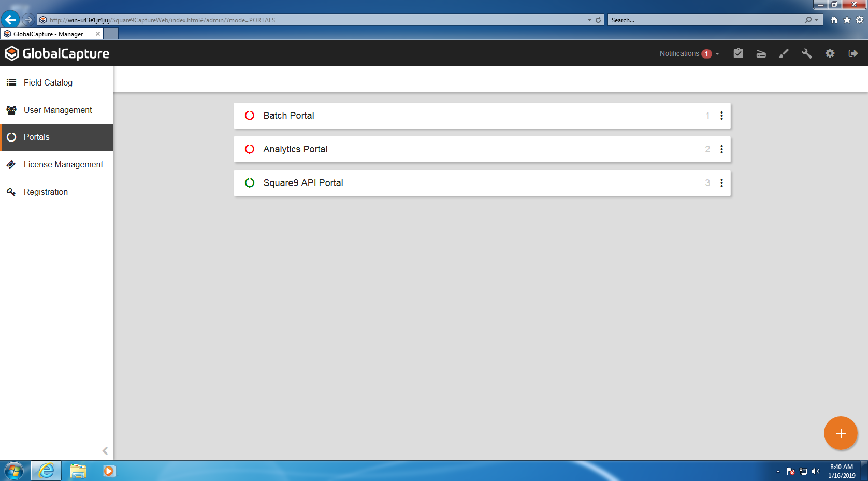868x481 pixels.
Task: Toggle the Analytics Portal status circle
Action: tap(250, 149)
